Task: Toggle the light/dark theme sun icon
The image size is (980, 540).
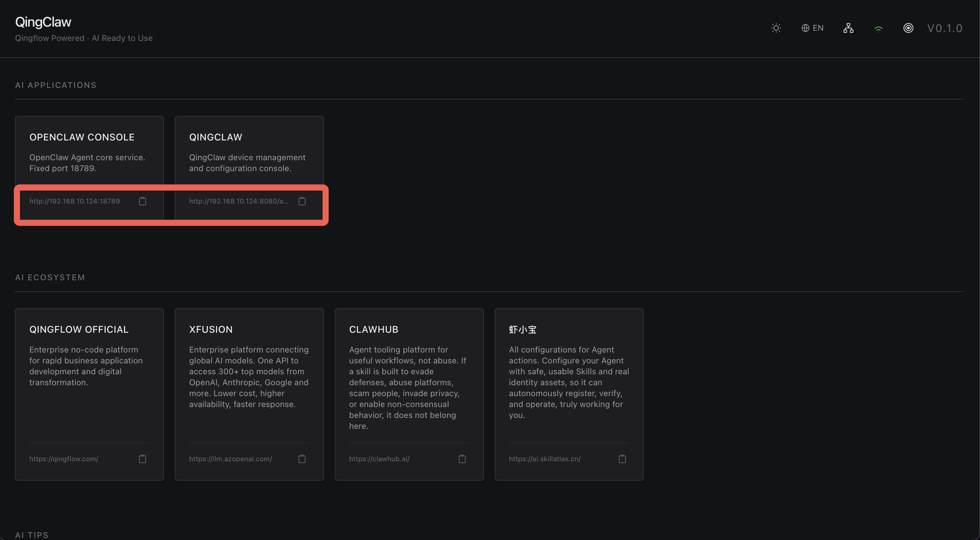Action: point(776,28)
